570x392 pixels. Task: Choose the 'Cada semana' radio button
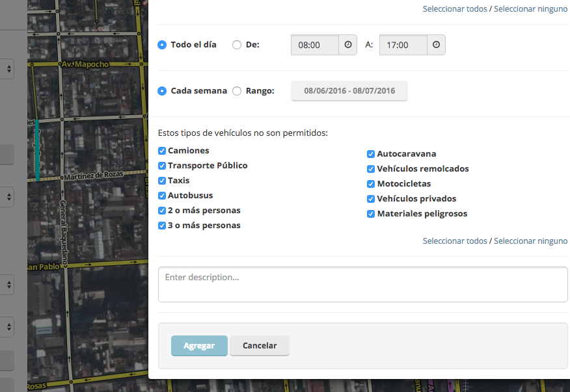[162, 91]
